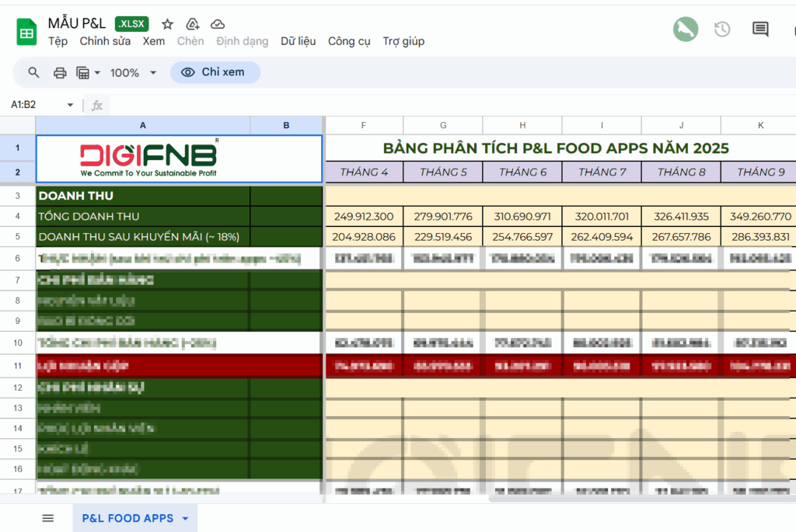Image resolution: width=796 pixels, height=532 pixels.
Task: Click the print icon
Action: (x=60, y=73)
